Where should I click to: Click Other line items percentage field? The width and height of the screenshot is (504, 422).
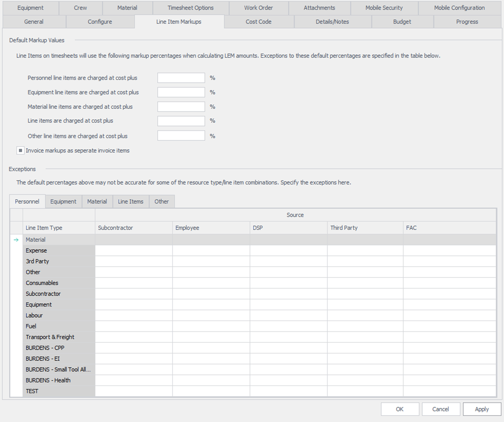tap(181, 136)
